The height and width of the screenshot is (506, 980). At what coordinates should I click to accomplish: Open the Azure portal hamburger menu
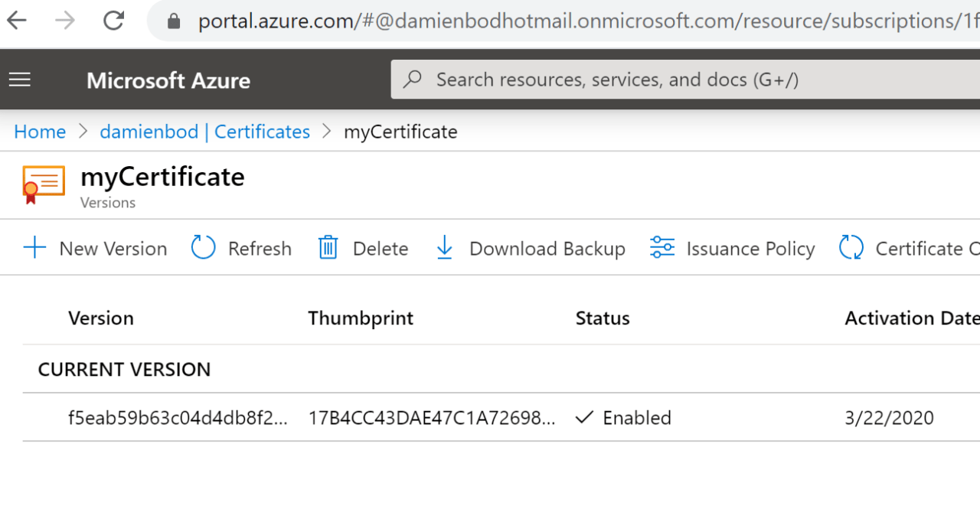[19, 79]
